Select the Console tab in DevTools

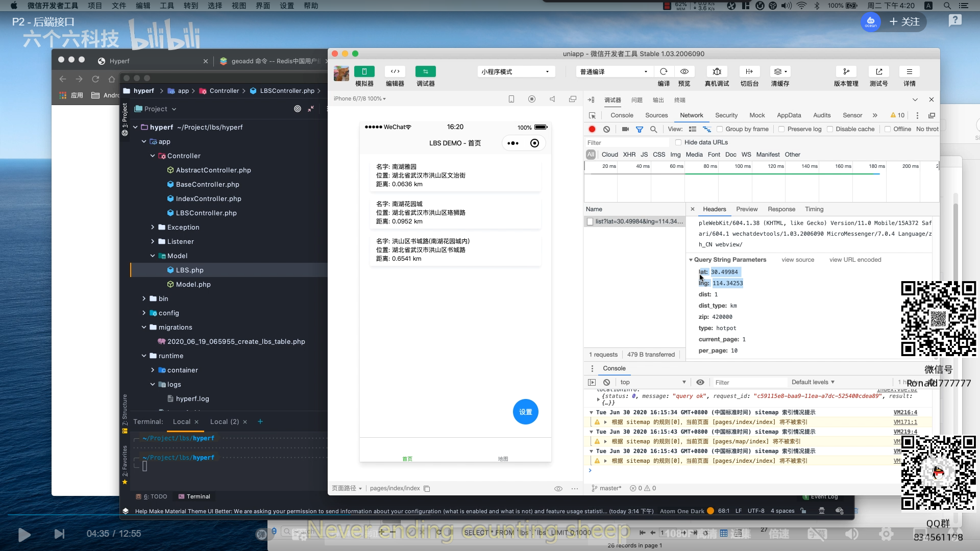point(621,115)
